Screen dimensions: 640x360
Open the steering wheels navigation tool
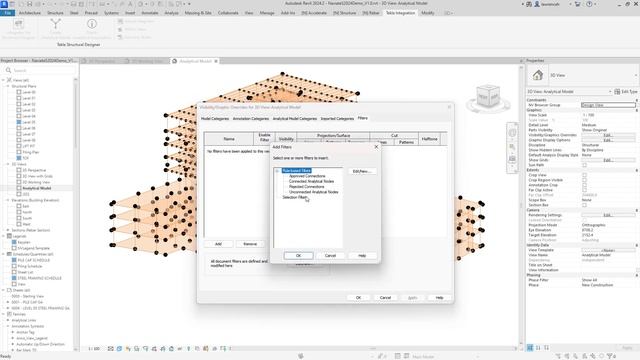pyautogui.click(x=512, y=133)
